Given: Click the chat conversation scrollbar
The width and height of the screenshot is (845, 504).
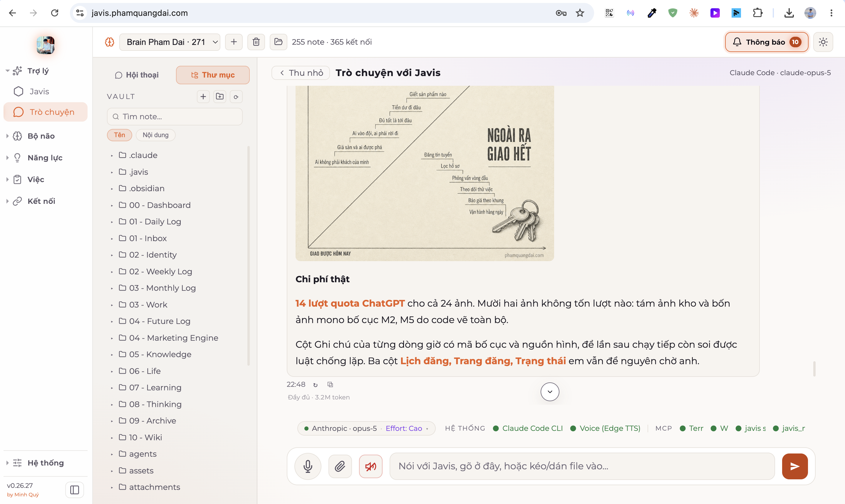Looking at the screenshot, I should point(814,369).
